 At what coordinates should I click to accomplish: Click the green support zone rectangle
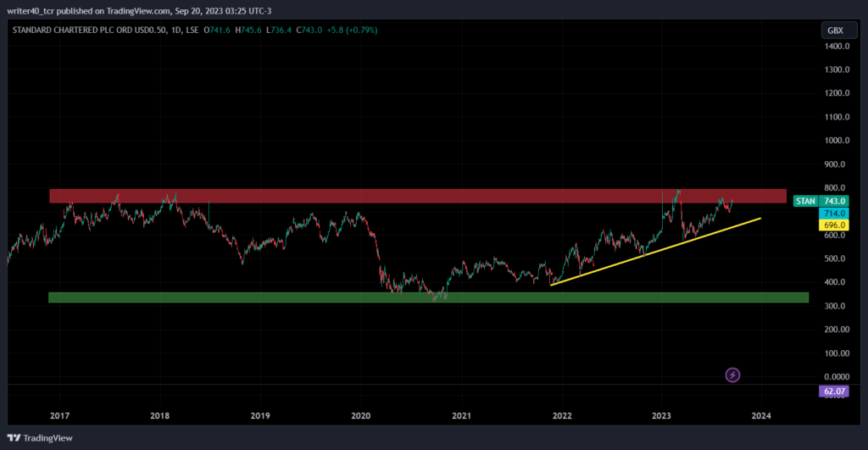(x=428, y=297)
